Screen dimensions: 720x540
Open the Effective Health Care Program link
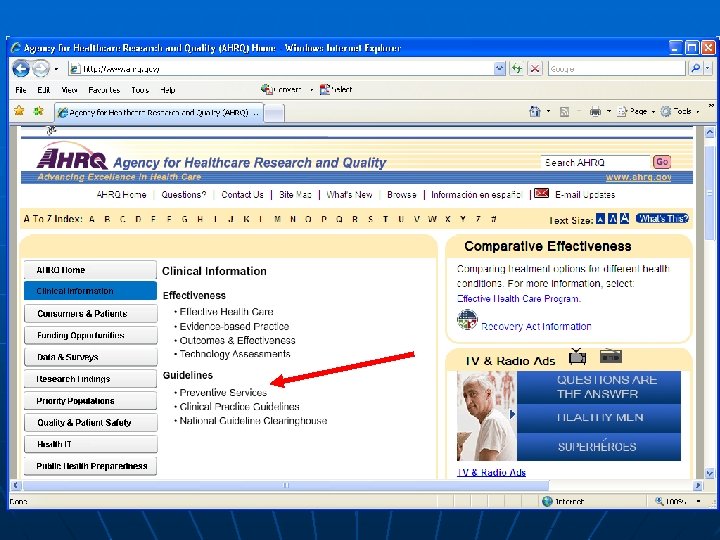click(x=519, y=298)
